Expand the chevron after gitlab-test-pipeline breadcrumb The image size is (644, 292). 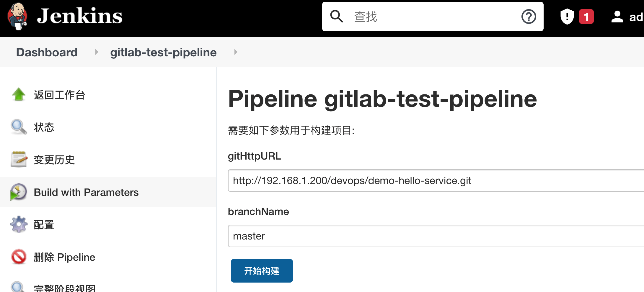236,52
